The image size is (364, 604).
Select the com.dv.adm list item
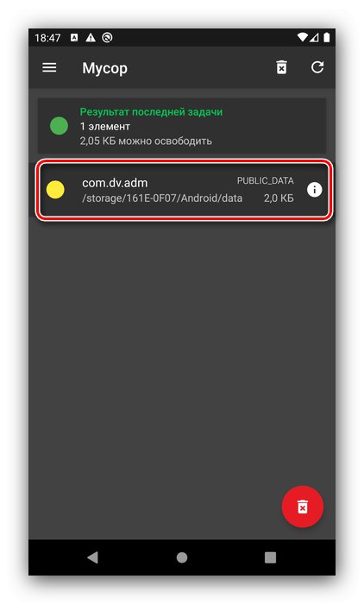coord(184,190)
